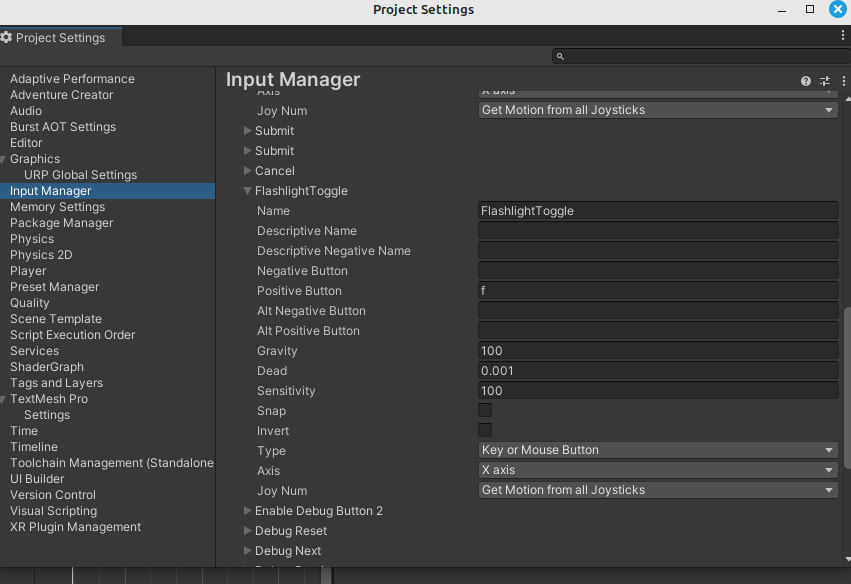The width and height of the screenshot is (851, 584).
Task: Open FlashlightToggle Axis dropdown showing X axis
Action: click(x=658, y=470)
